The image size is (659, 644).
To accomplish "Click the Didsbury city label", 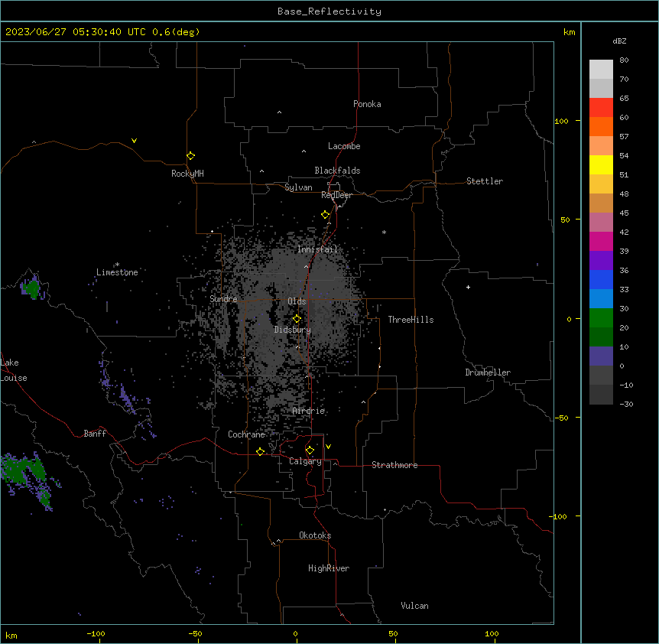I will pos(293,330).
